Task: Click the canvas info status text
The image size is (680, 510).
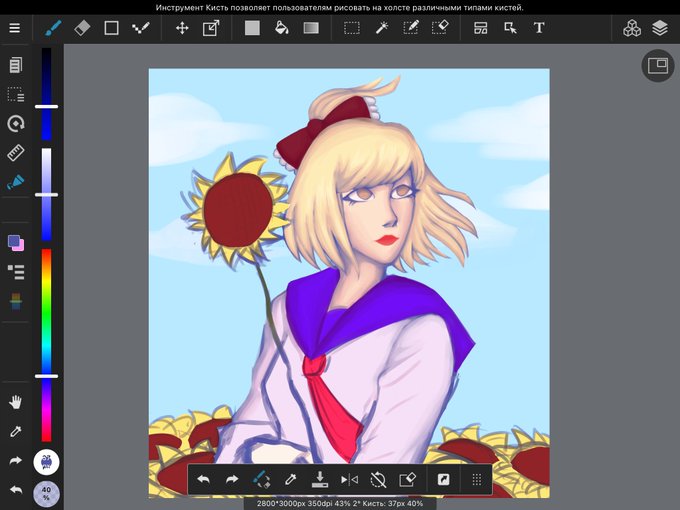Action: pos(340,503)
